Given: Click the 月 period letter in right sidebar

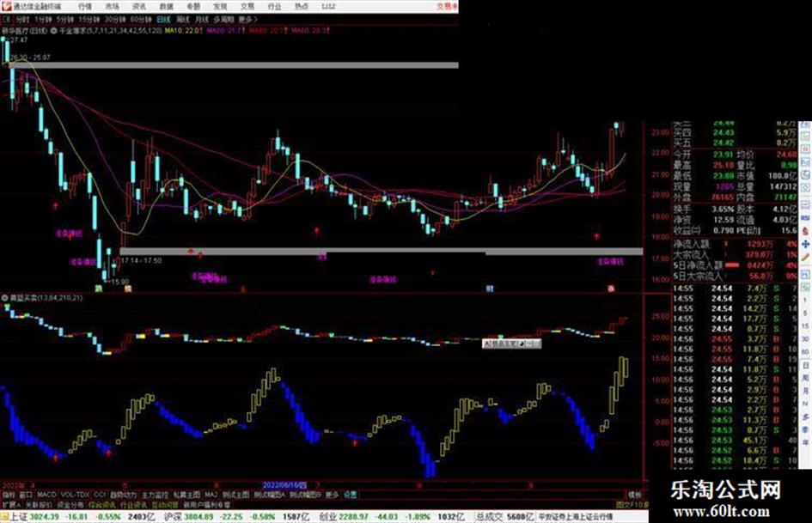Looking at the screenshot, I should (x=806, y=391).
